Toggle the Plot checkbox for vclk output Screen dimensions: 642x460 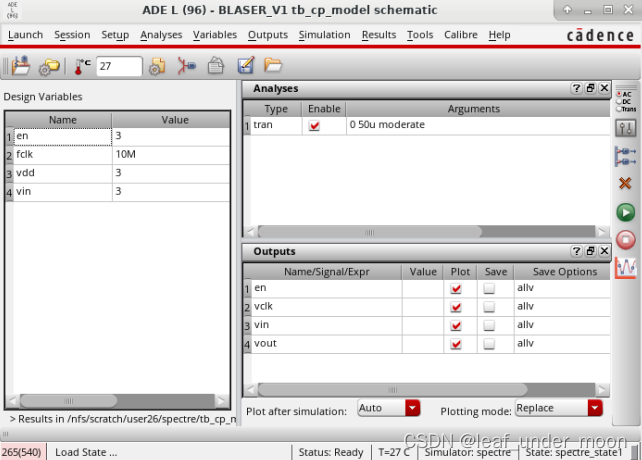click(x=456, y=307)
